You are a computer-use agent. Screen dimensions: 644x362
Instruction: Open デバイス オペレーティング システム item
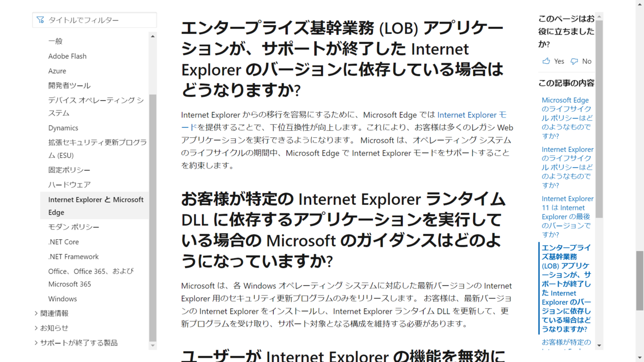click(96, 106)
